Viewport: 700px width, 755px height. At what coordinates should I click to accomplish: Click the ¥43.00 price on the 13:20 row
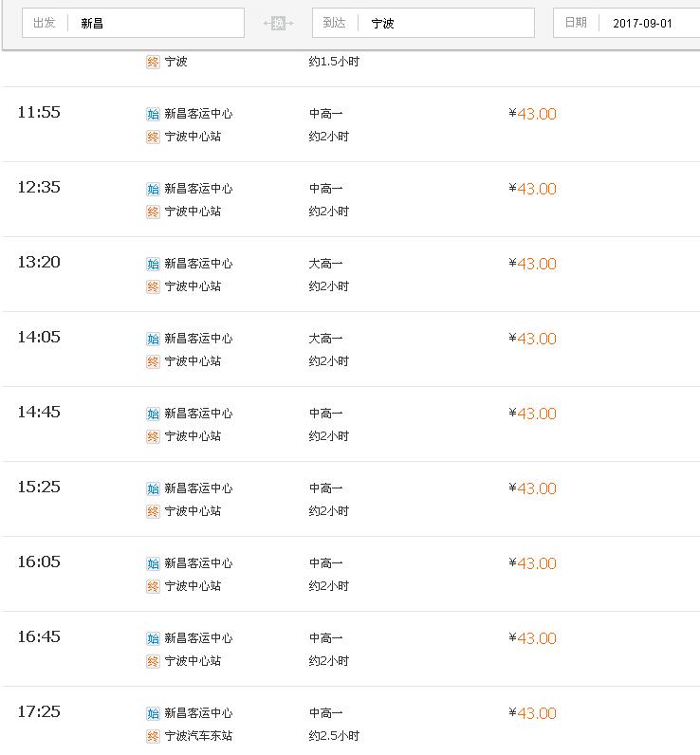click(x=533, y=264)
